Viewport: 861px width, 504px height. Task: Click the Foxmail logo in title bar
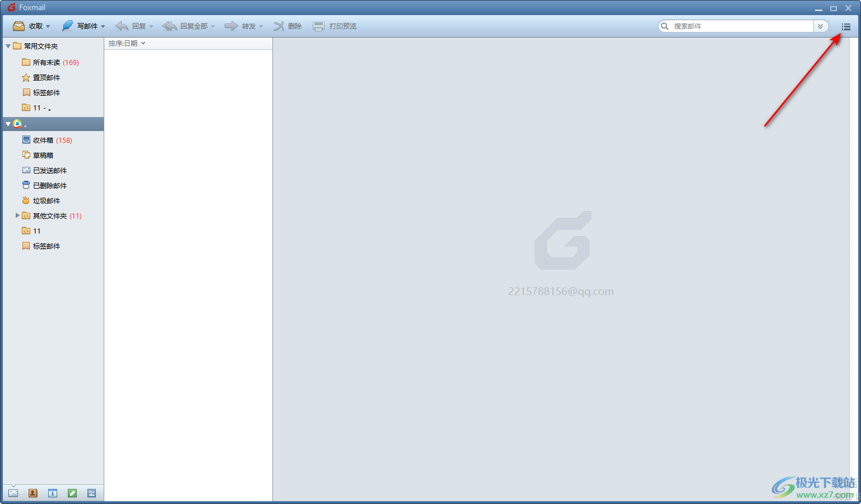(11, 7)
